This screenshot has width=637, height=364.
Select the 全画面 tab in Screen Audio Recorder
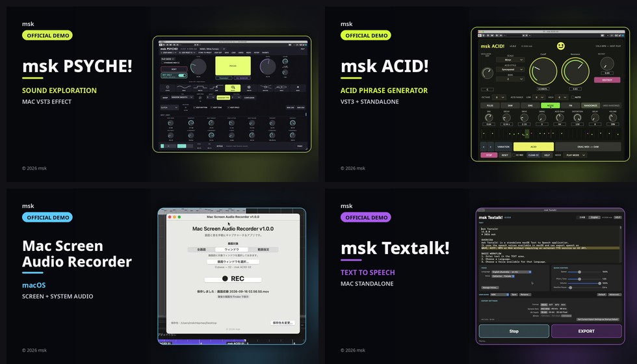point(201,250)
